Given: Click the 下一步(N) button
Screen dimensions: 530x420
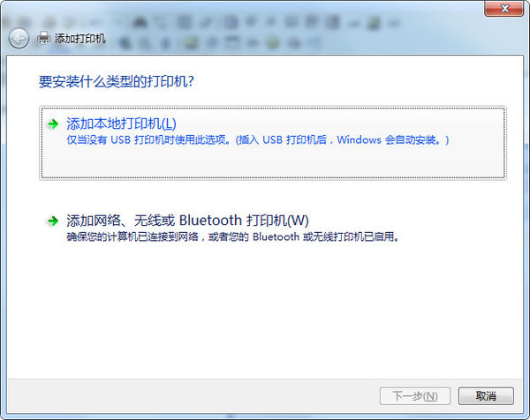Looking at the screenshot, I should pyautogui.click(x=415, y=396).
